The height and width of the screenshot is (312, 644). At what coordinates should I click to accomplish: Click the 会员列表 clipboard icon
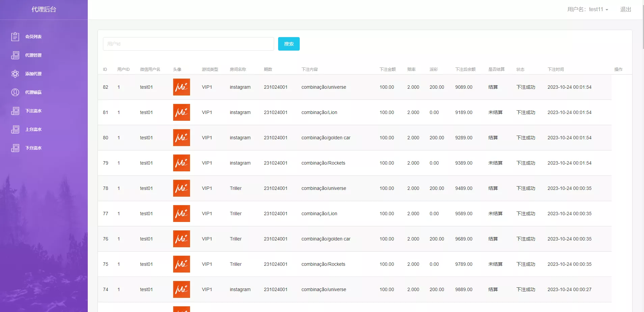click(15, 36)
